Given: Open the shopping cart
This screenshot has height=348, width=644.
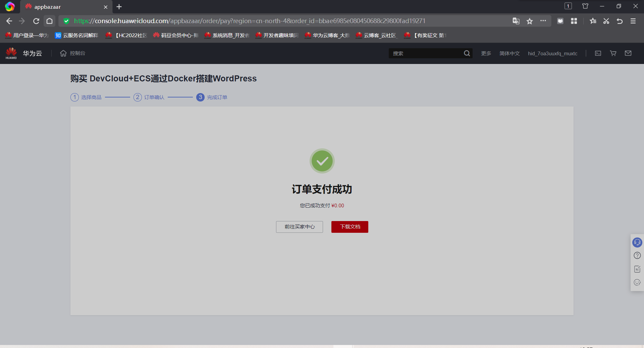Looking at the screenshot, I should tap(613, 53).
